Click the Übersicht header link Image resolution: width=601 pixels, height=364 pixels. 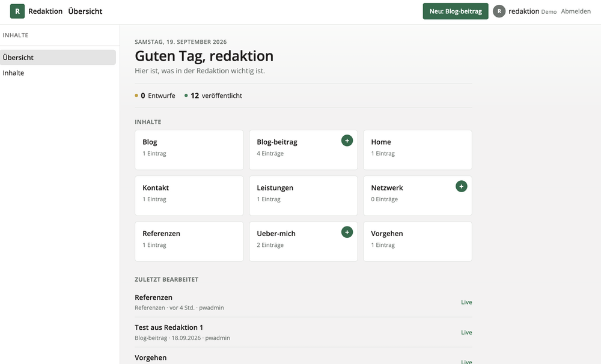point(85,11)
